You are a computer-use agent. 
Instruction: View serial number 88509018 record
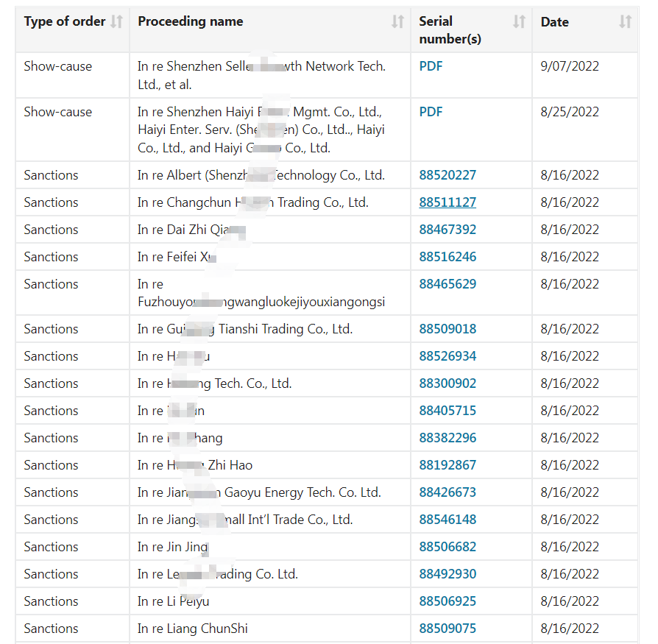point(447,329)
